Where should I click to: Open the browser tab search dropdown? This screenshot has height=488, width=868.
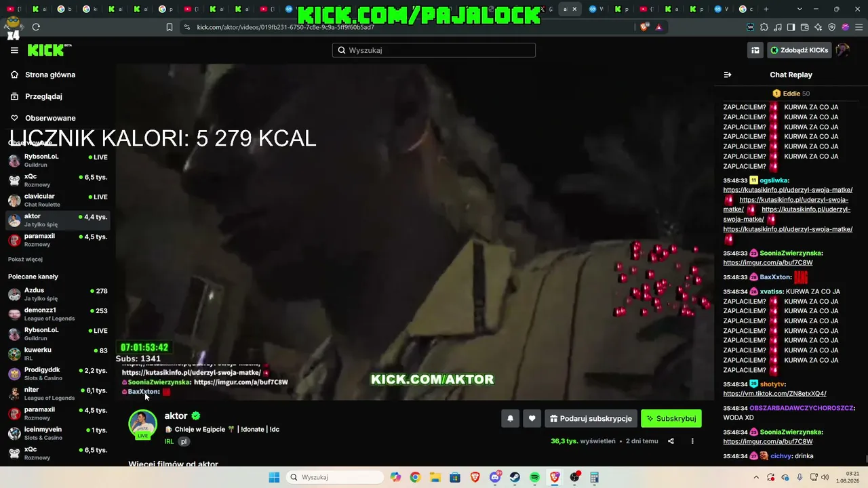point(800,9)
